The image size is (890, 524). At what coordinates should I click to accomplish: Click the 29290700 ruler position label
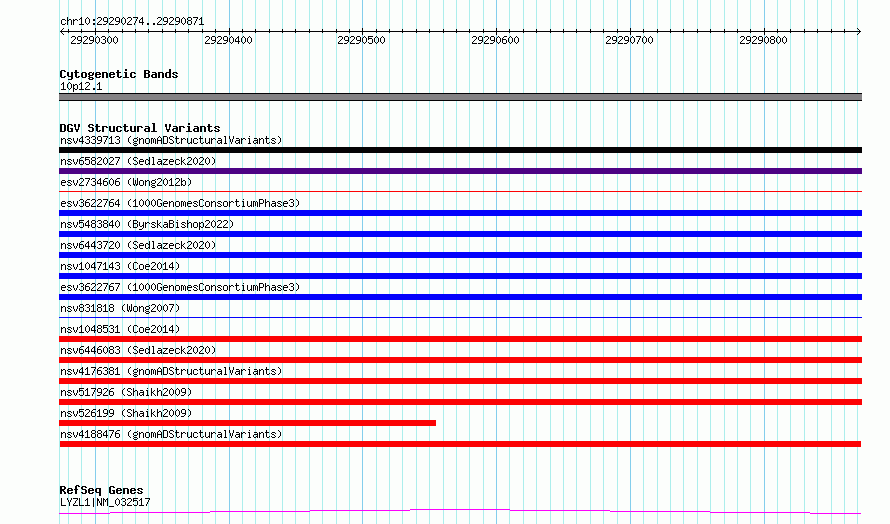coord(629,40)
